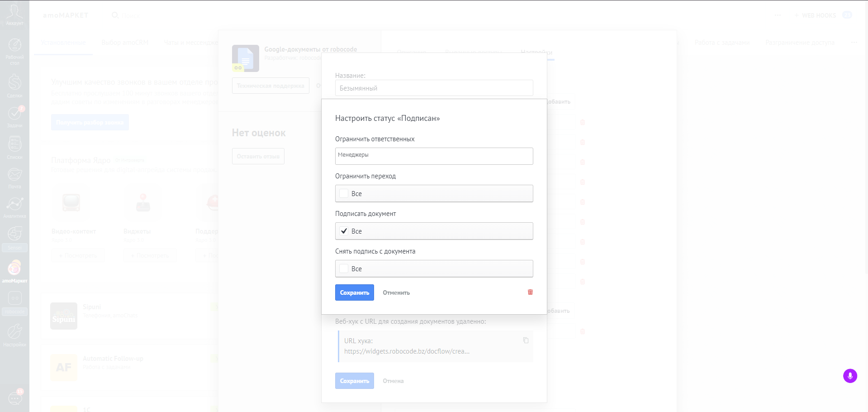
Task: Focus the Название input field
Action: pos(434,88)
